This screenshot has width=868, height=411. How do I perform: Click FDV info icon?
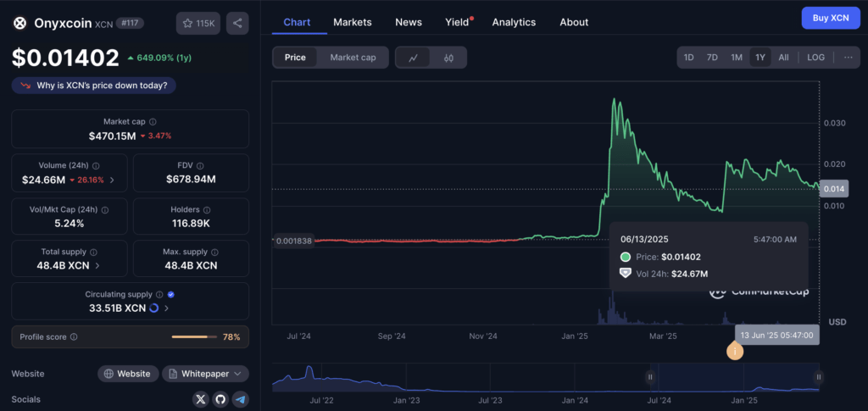click(x=200, y=166)
